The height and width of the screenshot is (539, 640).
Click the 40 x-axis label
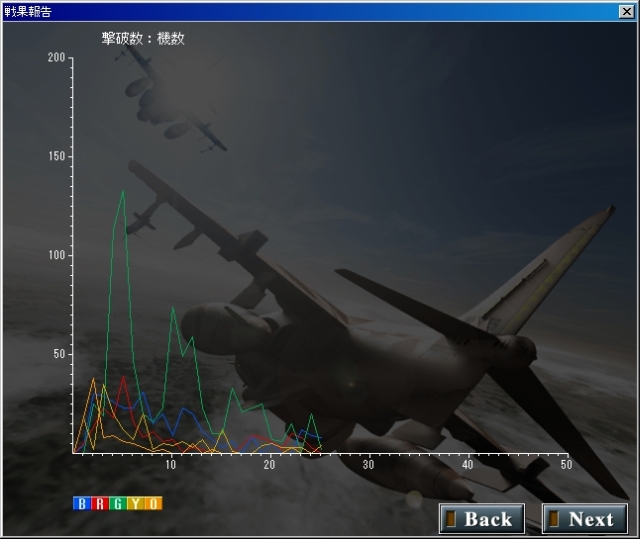click(x=467, y=464)
